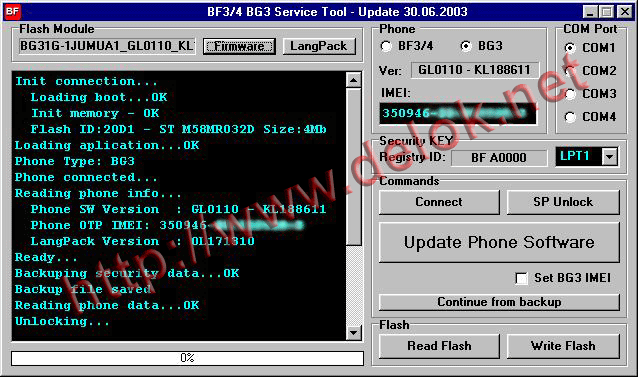Click the BF application icon in the title bar

click(x=12, y=12)
